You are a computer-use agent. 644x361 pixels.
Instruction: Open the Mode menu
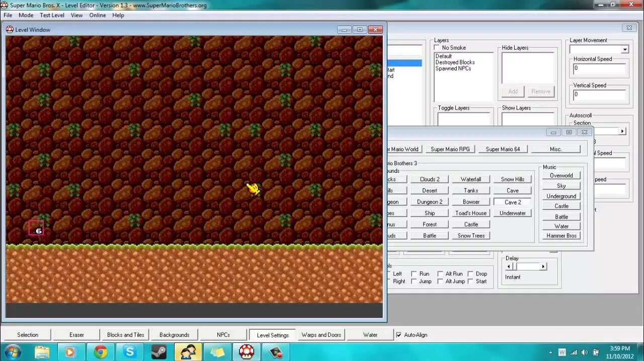click(26, 15)
